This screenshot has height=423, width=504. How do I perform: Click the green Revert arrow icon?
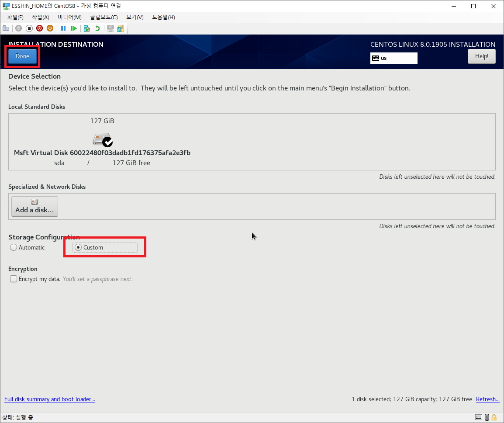(97, 28)
